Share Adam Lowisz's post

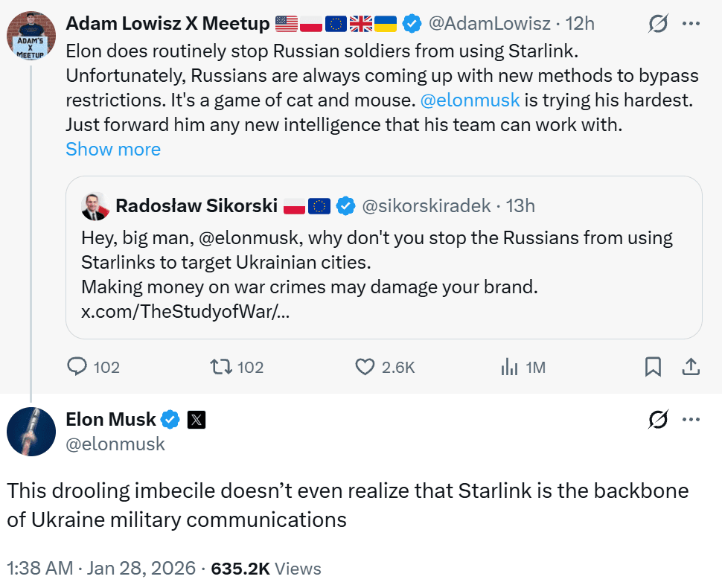click(690, 367)
